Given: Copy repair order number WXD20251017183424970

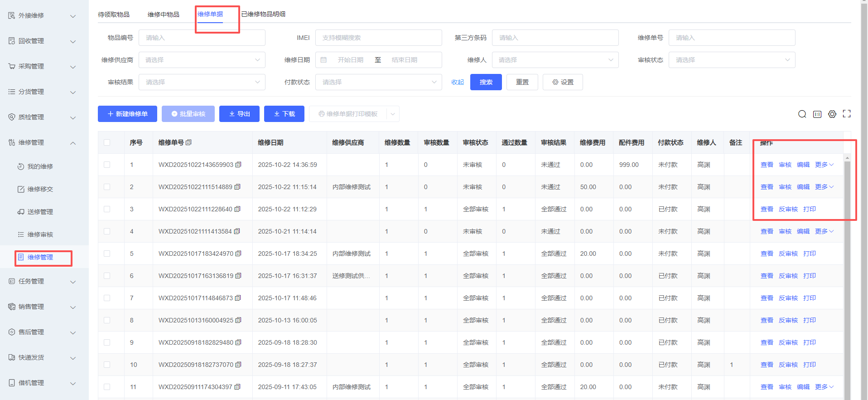Looking at the screenshot, I should [x=238, y=254].
